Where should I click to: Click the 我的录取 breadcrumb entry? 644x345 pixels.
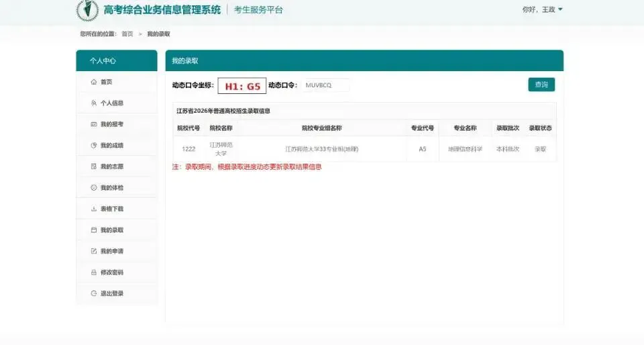click(158, 34)
